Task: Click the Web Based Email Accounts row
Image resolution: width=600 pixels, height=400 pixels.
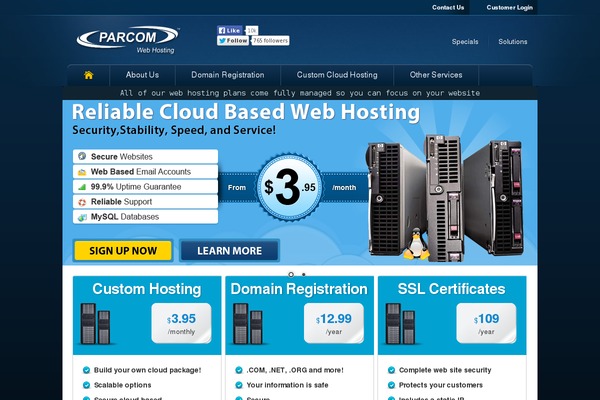Action: (x=145, y=171)
